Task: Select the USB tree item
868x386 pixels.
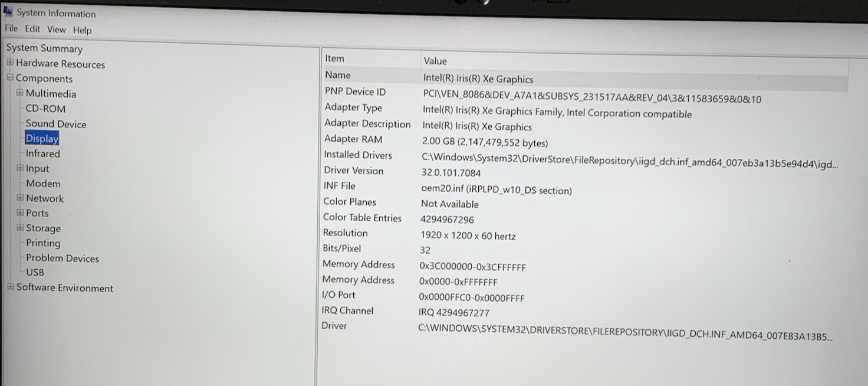Action: (x=35, y=272)
